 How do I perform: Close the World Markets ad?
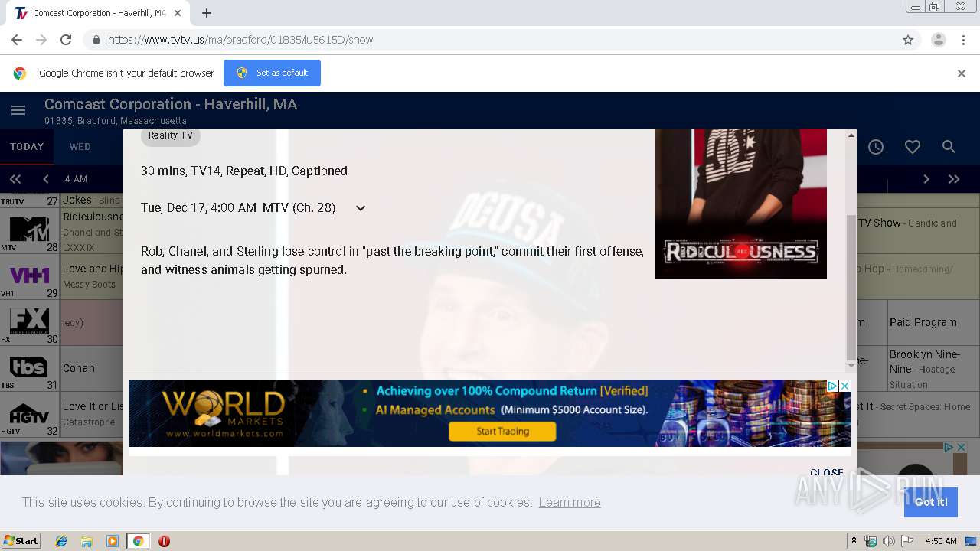844,386
